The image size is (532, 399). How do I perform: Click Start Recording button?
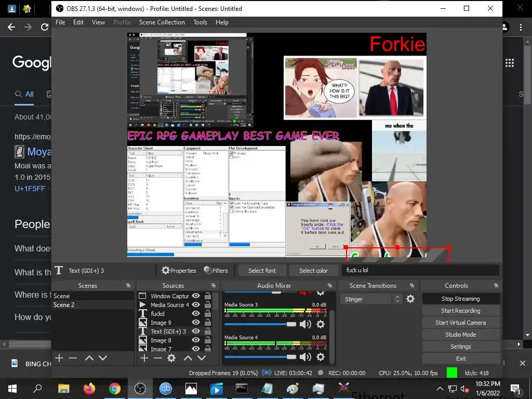[x=461, y=311]
